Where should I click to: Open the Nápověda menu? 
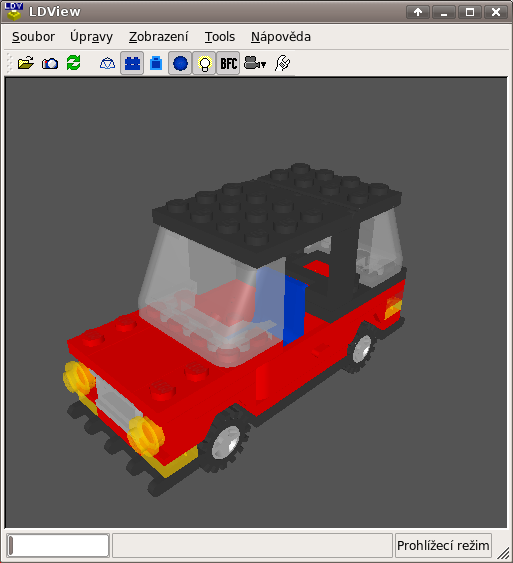coord(281,37)
